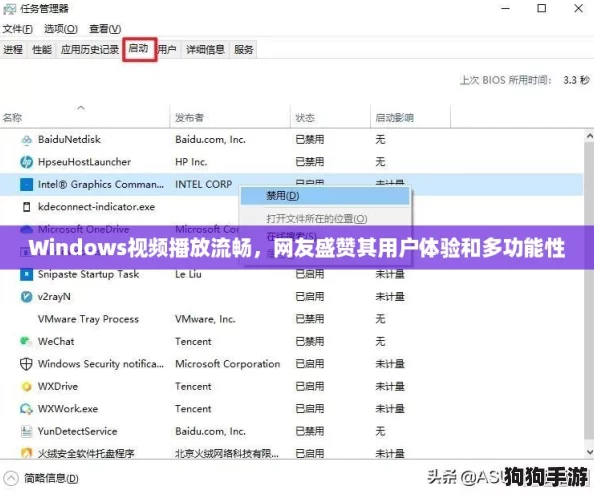Click the vertical scrollbar track of the list
Screen dimensions: 594x495
[x=589, y=294]
